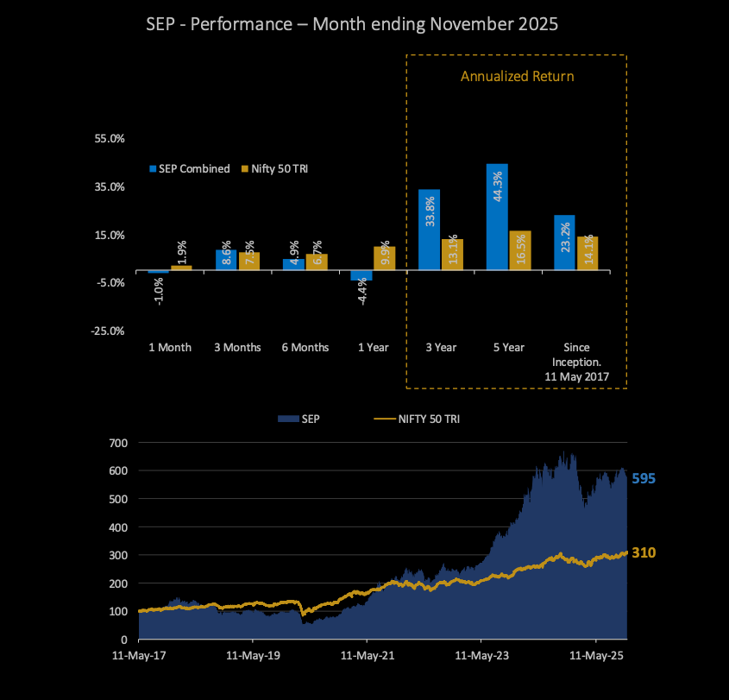Click the Annualized Return heading
The height and width of the screenshot is (700, 729).
(517, 76)
